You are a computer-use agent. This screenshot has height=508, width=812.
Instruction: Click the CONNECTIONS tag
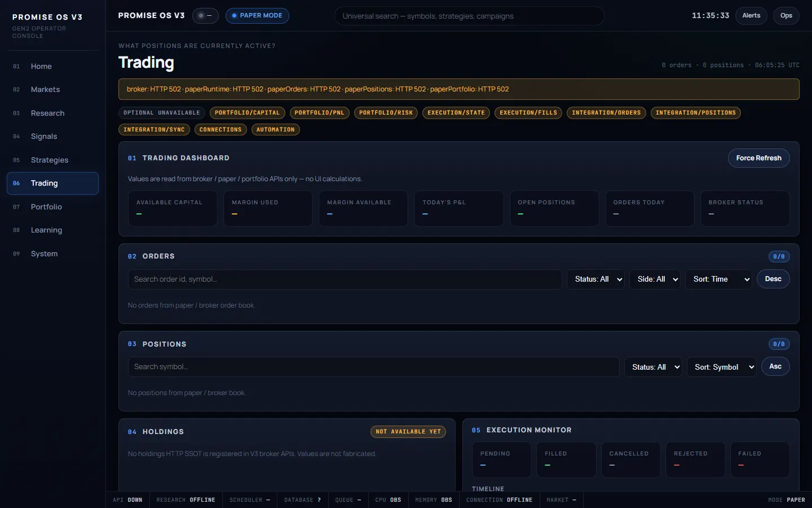(220, 130)
